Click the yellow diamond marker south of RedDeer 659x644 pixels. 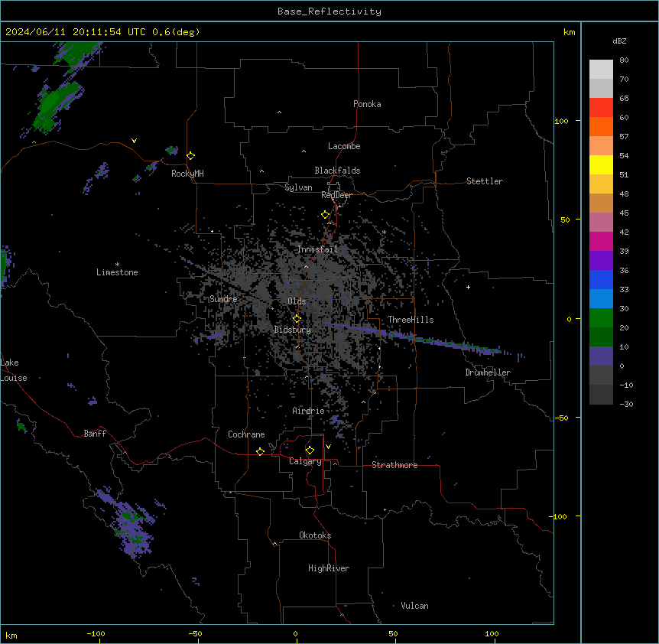coord(326,215)
